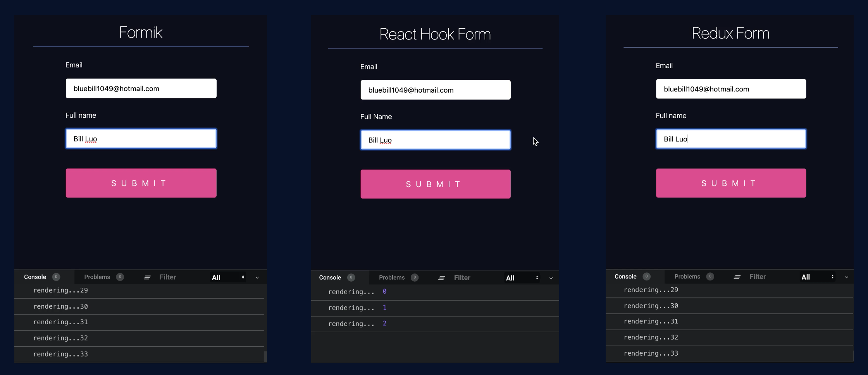868x375 pixels.
Task: Click the Formik Email input field
Action: point(141,88)
